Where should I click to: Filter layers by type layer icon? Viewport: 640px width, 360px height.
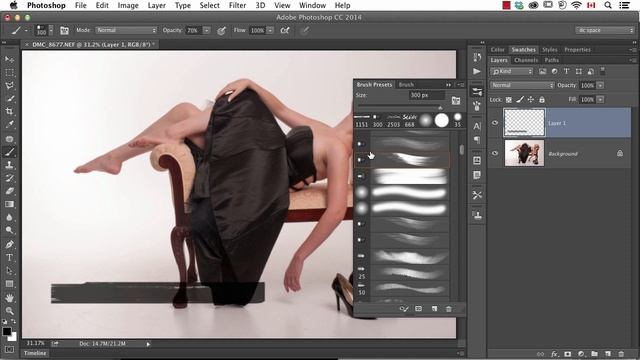tap(567, 71)
